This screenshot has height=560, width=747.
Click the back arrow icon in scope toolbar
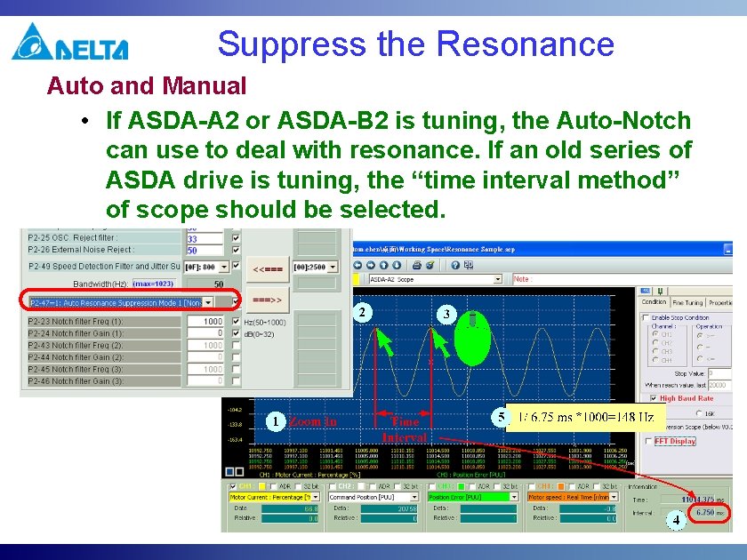tap(357, 265)
